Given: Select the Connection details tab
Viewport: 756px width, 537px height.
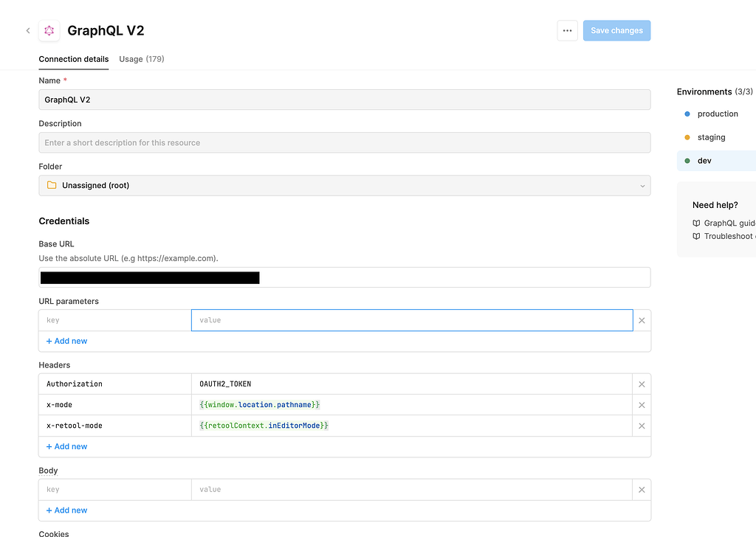Looking at the screenshot, I should pos(74,59).
